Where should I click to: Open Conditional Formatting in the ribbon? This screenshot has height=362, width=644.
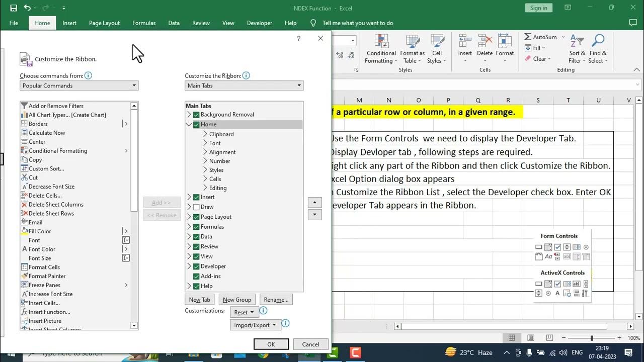coord(381,49)
